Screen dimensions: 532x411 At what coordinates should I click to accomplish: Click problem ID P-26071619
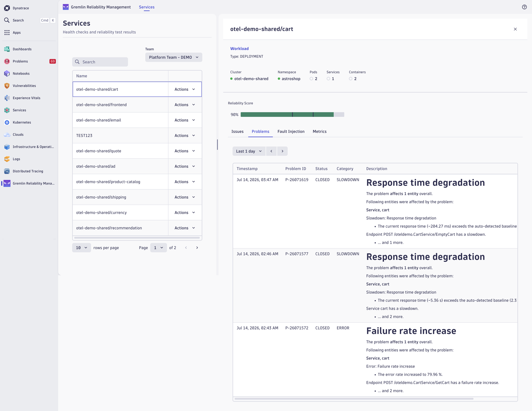(296, 179)
